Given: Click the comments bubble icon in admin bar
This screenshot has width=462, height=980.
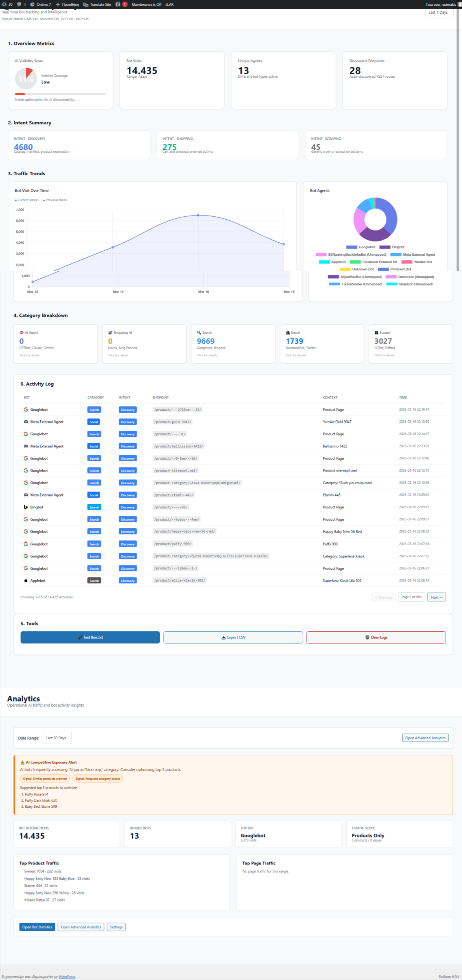Looking at the screenshot, I should [x=19, y=5].
